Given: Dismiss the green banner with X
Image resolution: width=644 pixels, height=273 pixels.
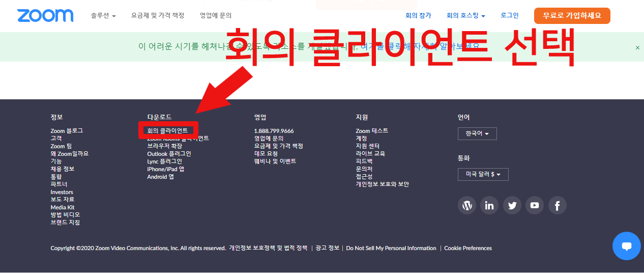Looking at the screenshot, I should click(637, 47).
